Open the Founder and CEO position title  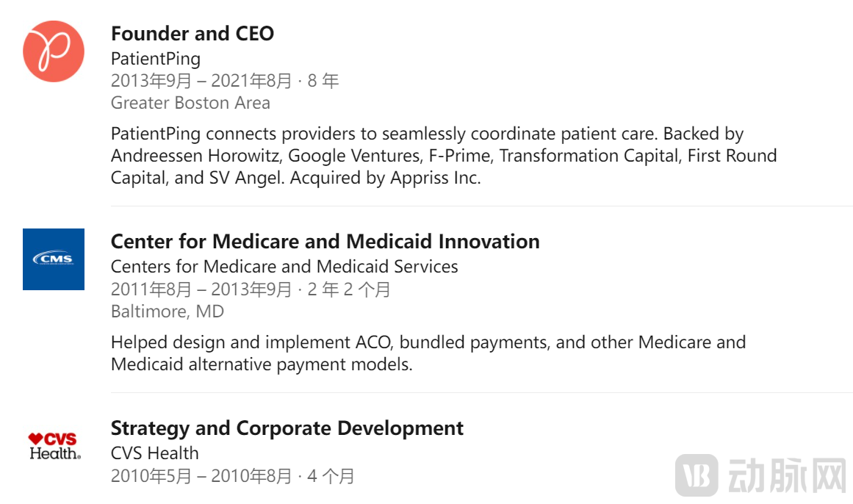click(x=192, y=33)
